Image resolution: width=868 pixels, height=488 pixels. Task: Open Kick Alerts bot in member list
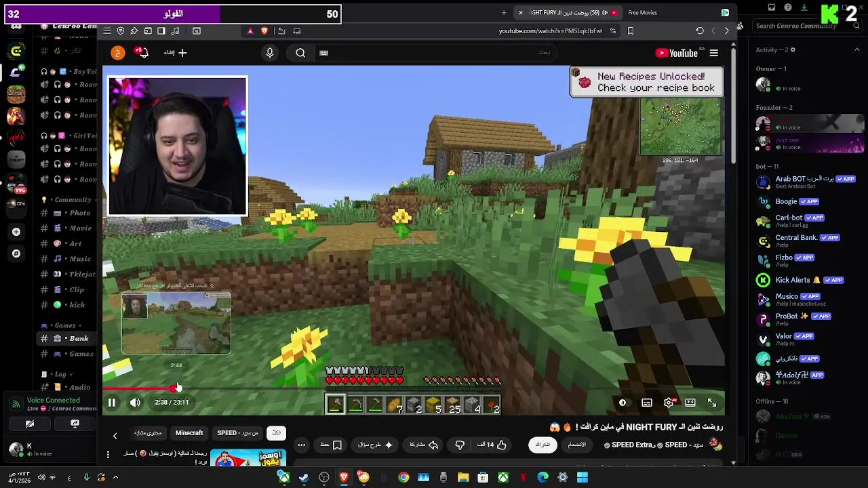(x=807, y=280)
